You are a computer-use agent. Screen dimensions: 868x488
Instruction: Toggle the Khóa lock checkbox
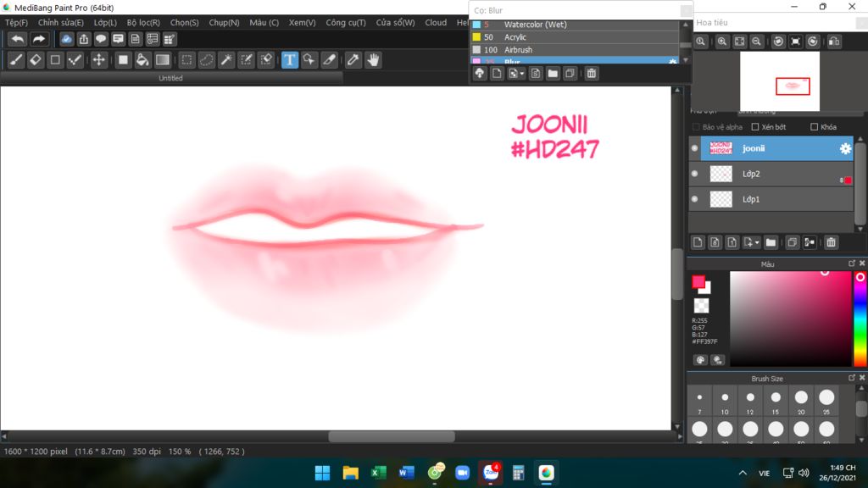pos(814,127)
